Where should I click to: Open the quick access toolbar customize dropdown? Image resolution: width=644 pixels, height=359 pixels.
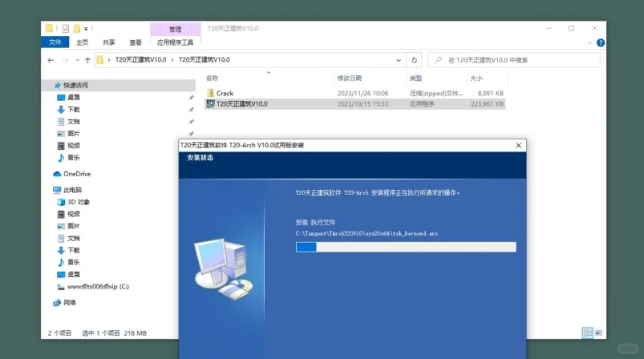pos(86,29)
